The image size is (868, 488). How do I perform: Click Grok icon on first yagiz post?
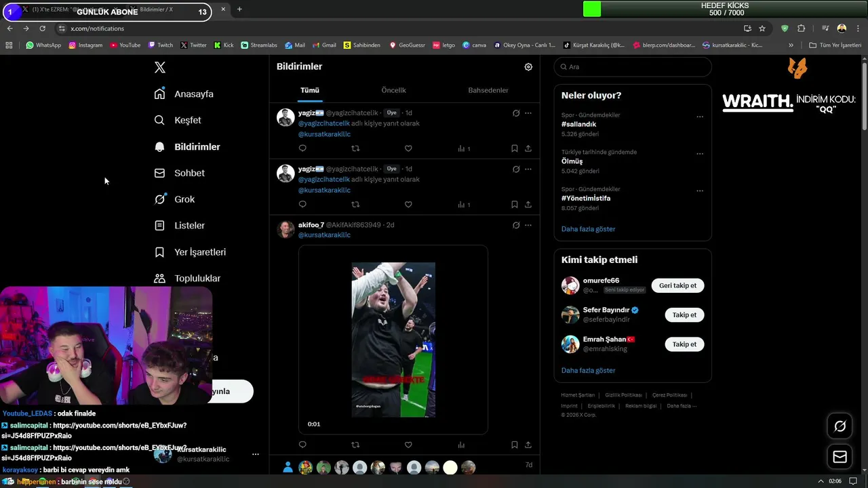point(516,113)
